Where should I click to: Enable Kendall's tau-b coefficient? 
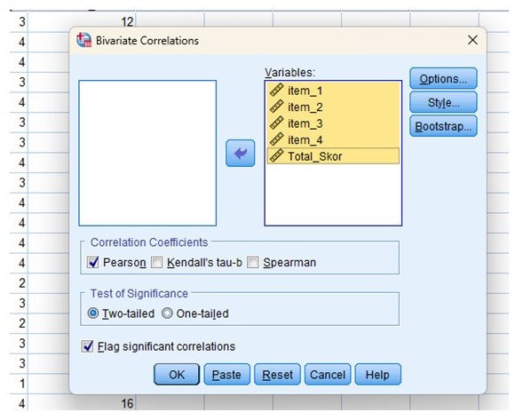(x=156, y=262)
